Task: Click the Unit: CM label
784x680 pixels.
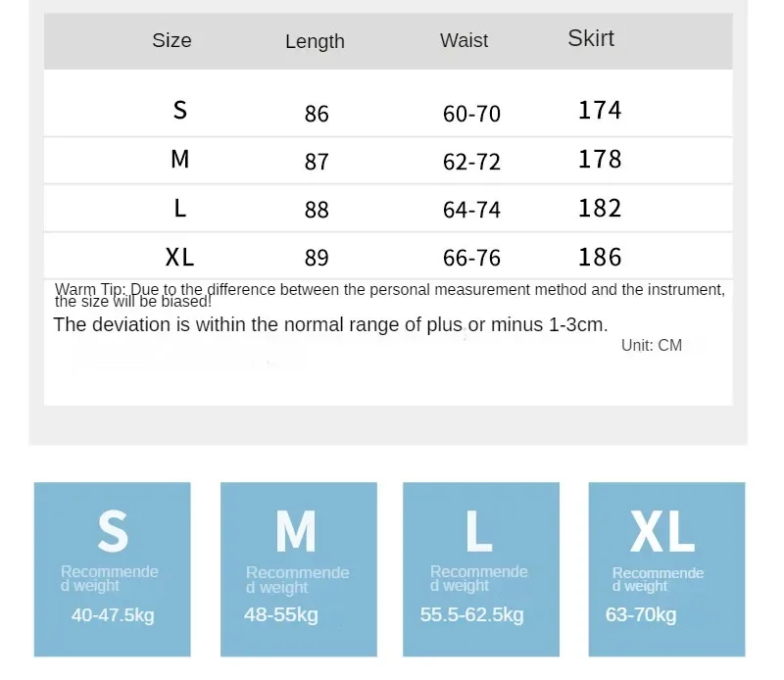Action: [652, 345]
